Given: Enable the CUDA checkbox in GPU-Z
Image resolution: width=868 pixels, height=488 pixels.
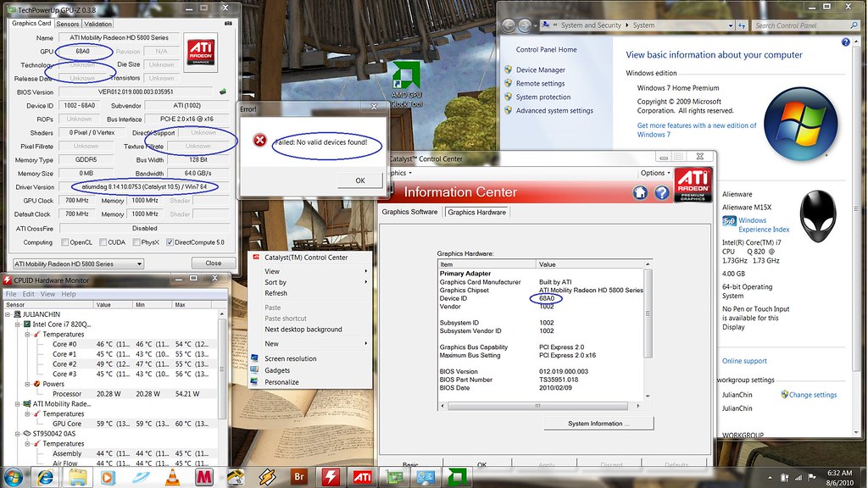Looking at the screenshot, I should [x=103, y=242].
